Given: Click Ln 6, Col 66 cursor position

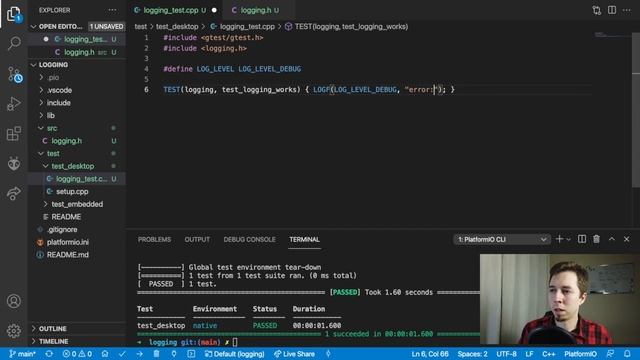Looking at the screenshot, I should tap(430, 354).
